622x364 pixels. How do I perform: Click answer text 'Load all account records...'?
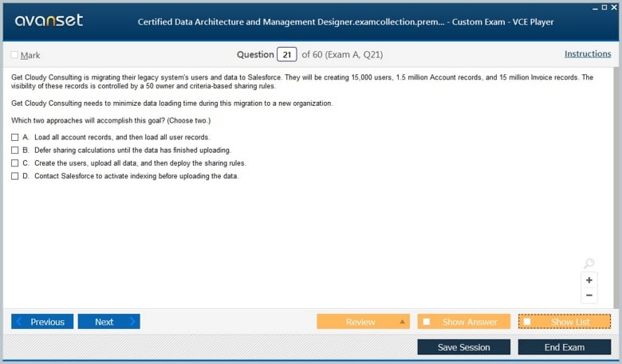(x=122, y=137)
